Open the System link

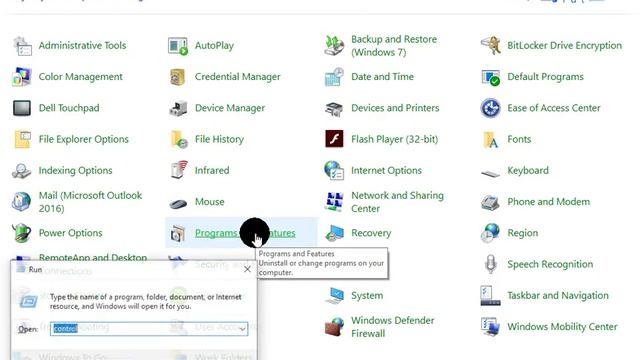click(x=367, y=296)
